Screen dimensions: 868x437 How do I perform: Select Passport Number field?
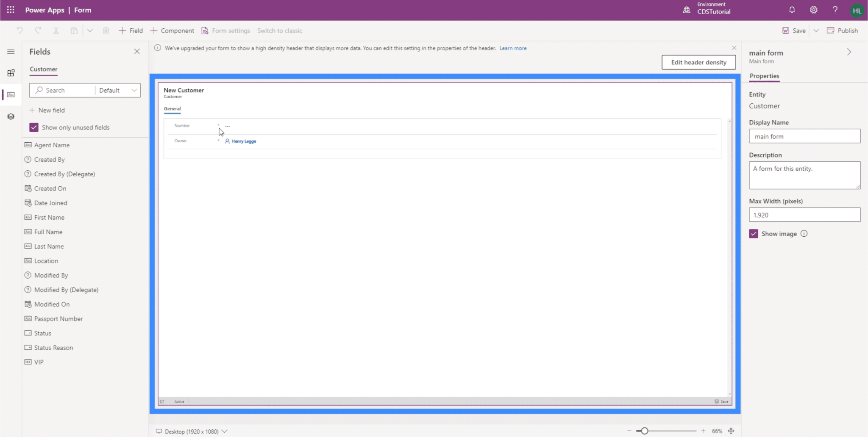tap(53, 318)
